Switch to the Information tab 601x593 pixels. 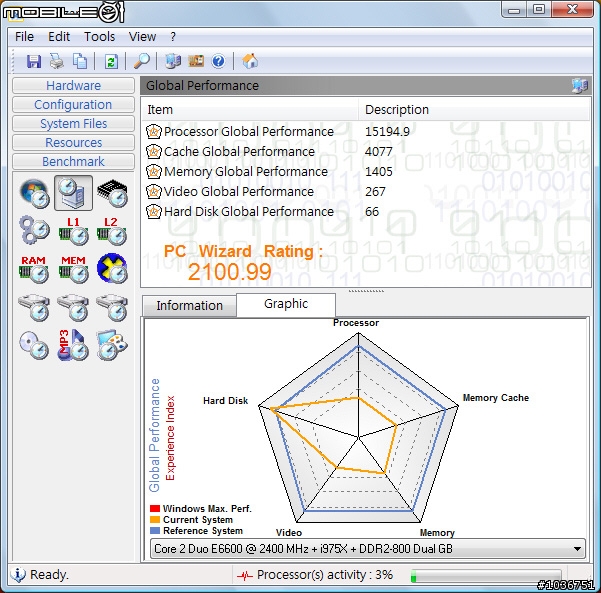click(189, 306)
